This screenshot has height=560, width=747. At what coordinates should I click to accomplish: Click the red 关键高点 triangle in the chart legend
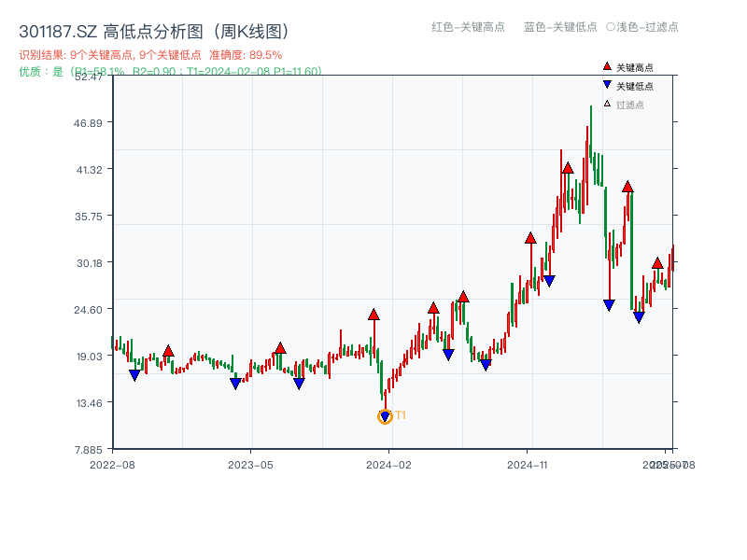(x=607, y=66)
